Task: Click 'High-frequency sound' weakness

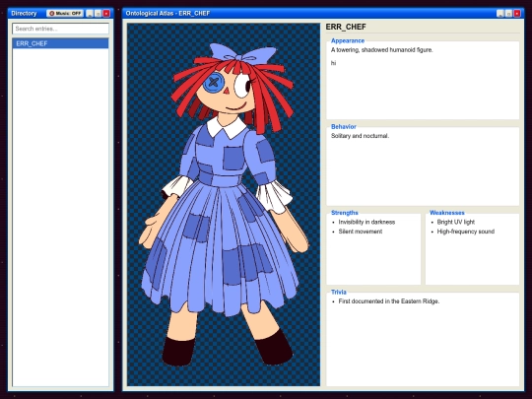Action: [465, 232]
